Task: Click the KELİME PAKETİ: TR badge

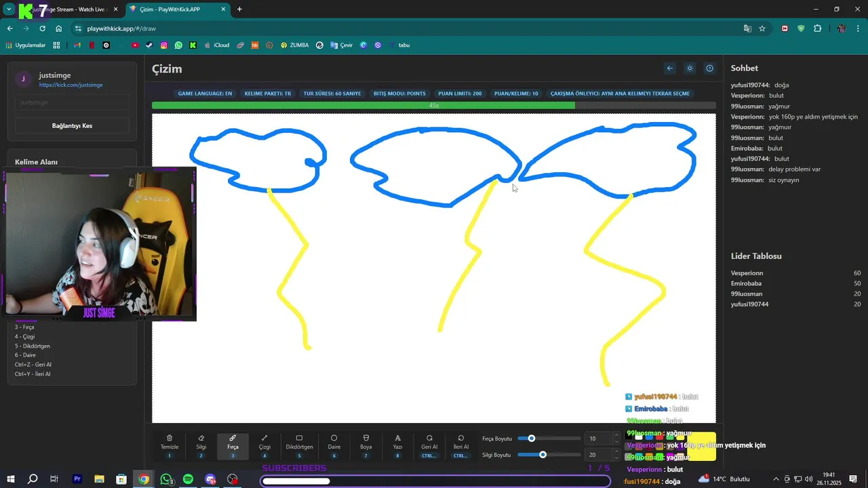Action: (x=268, y=94)
